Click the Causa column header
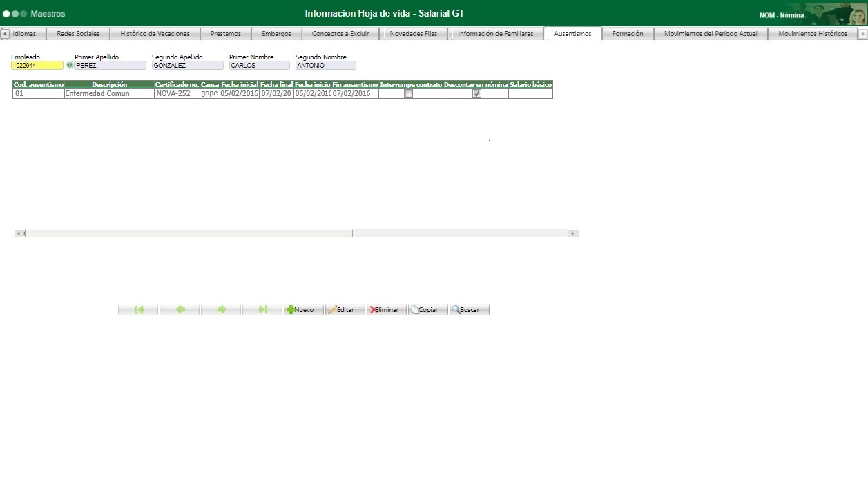 (210, 84)
